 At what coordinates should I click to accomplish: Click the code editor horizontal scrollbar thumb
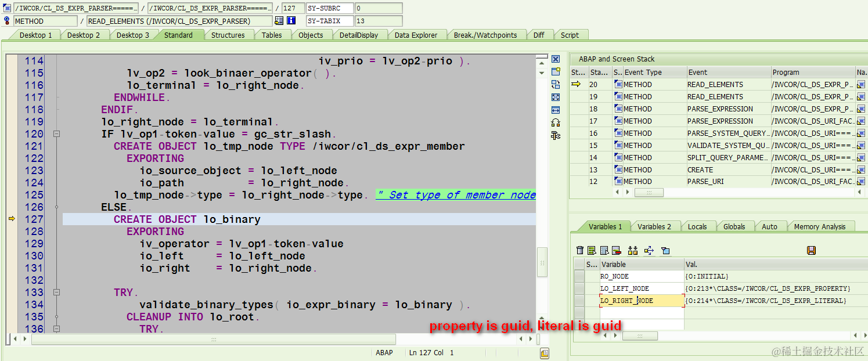coord(214,338)
